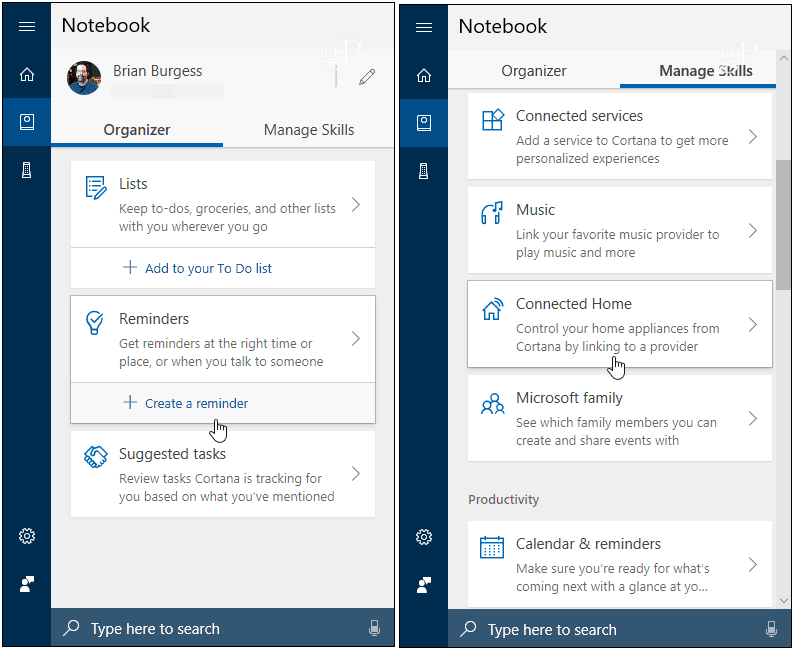Click the Reminders lightbulb icon

point(95,322)
